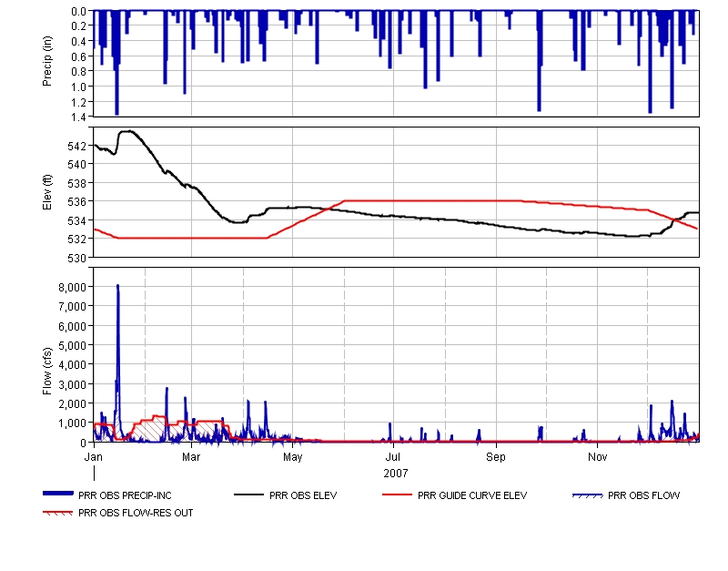
Task: Click the Mar label on the time axis
Action: (x=191, y=455)
